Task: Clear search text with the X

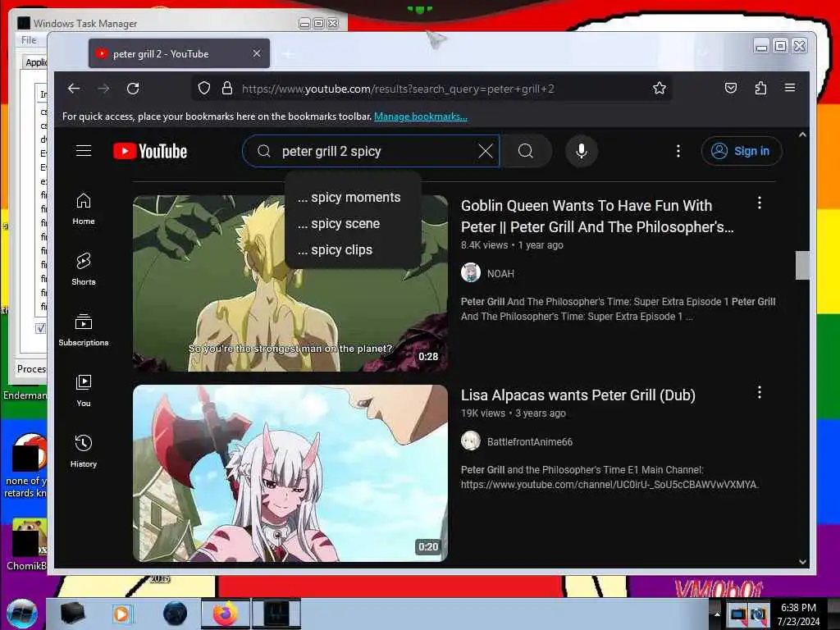Action: pyautogui.click(x=486, y=151)
